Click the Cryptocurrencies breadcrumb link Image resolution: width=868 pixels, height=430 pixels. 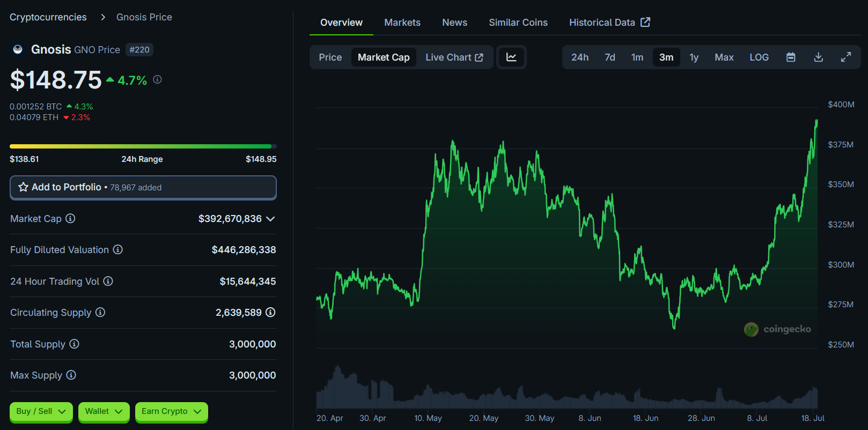(48, 17)
